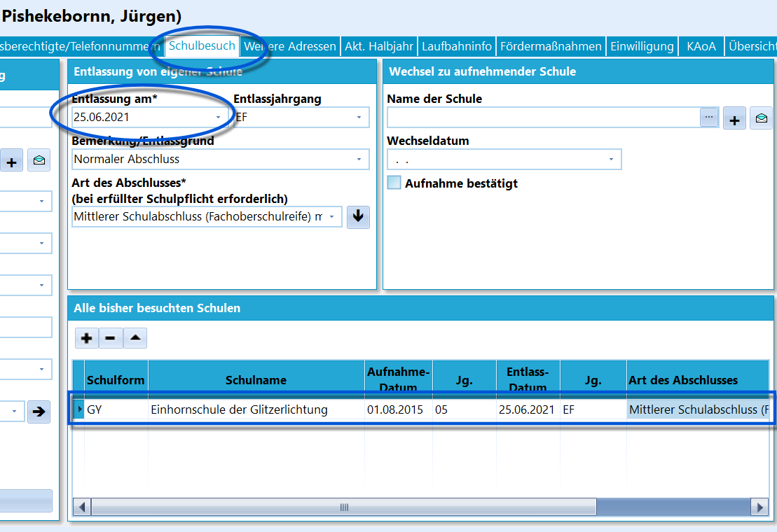Remove the row with the minus button

pos(111,339)
